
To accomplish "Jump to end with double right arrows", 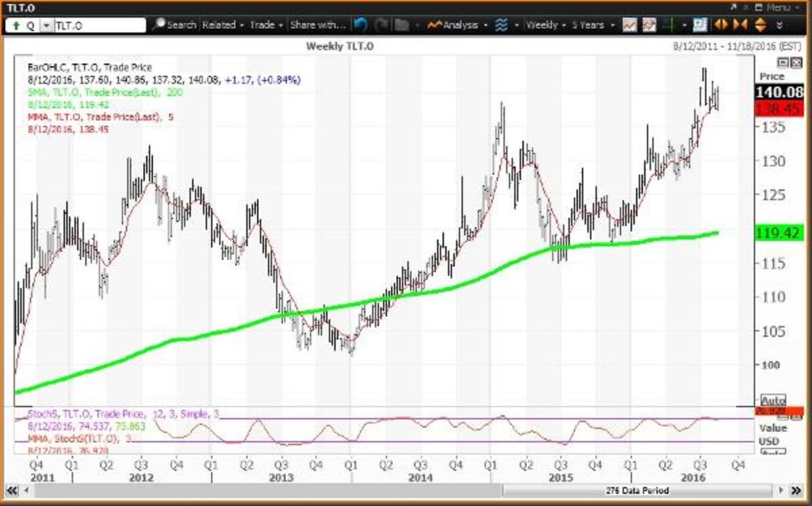I will coord(796,490).
